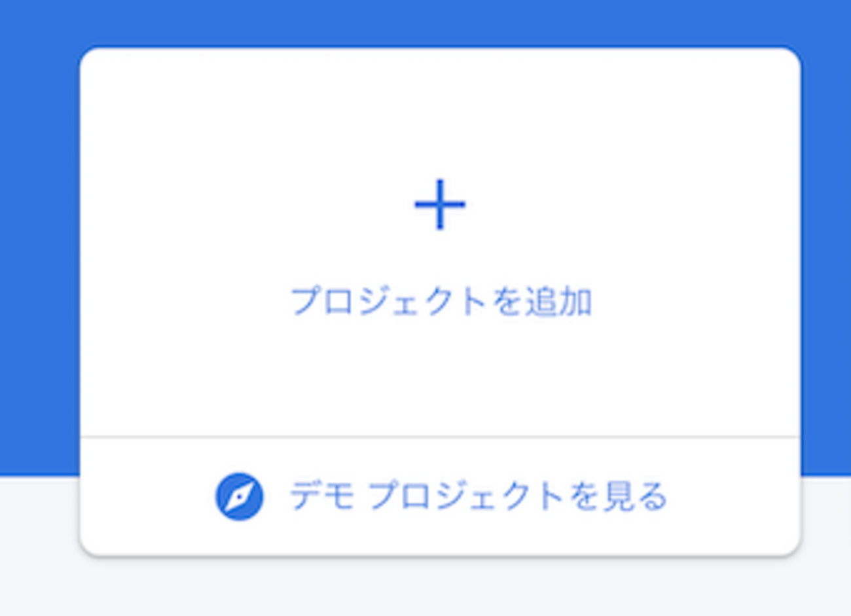Click the blue strip above the card
The width and height of the screenshot is (851, 616).
pyautogui.click(x=440, y=22)
